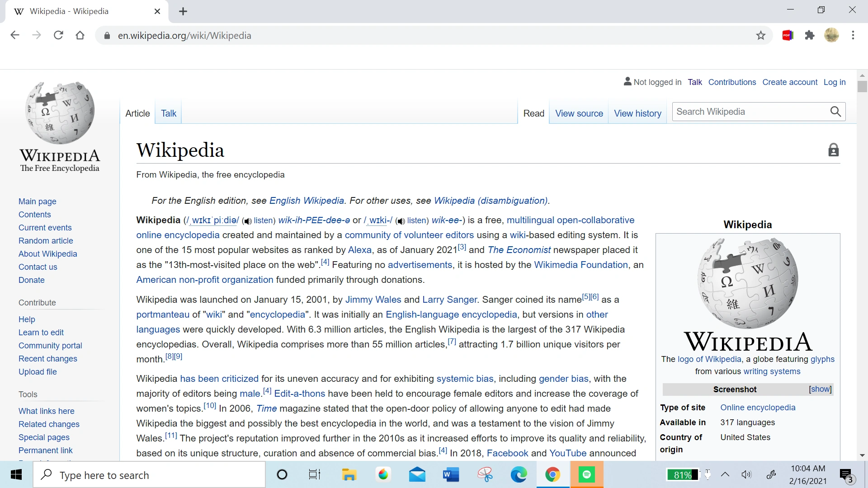868x488 pixels.
Task: Expand the Screenshot section with show
Action: [x=820, y=389]
